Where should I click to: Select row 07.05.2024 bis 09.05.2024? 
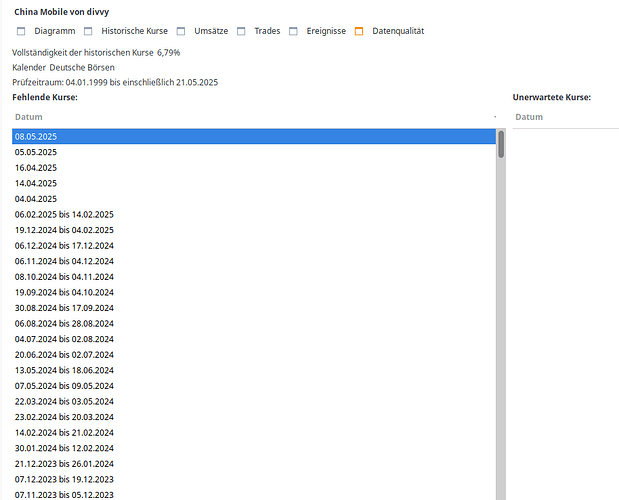click(254, 386)
